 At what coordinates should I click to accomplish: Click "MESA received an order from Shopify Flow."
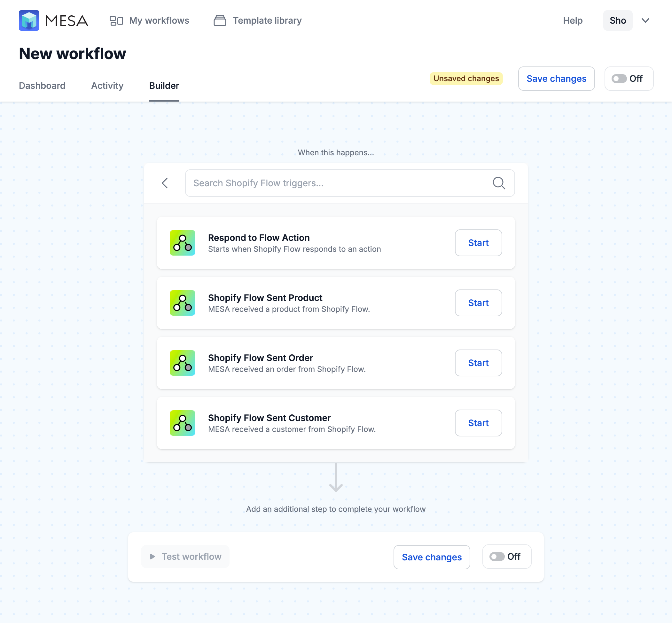click(287, 369)
